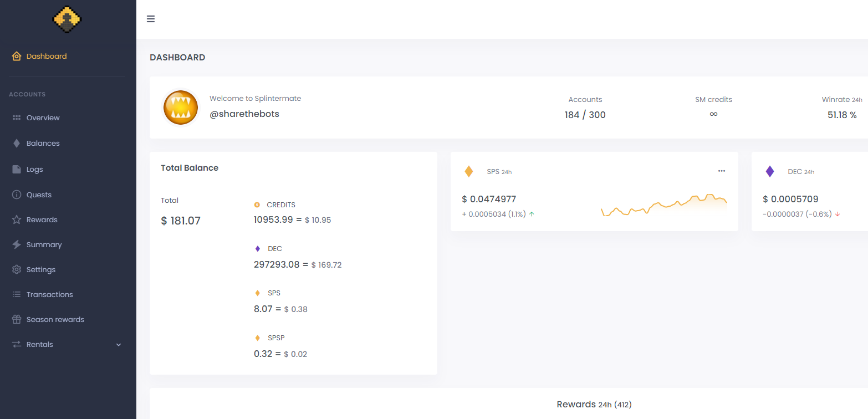Image resolution: width=868 pixels, height=419 pixels.
Task: Go to the Overview page
Action: click(43, 117)
